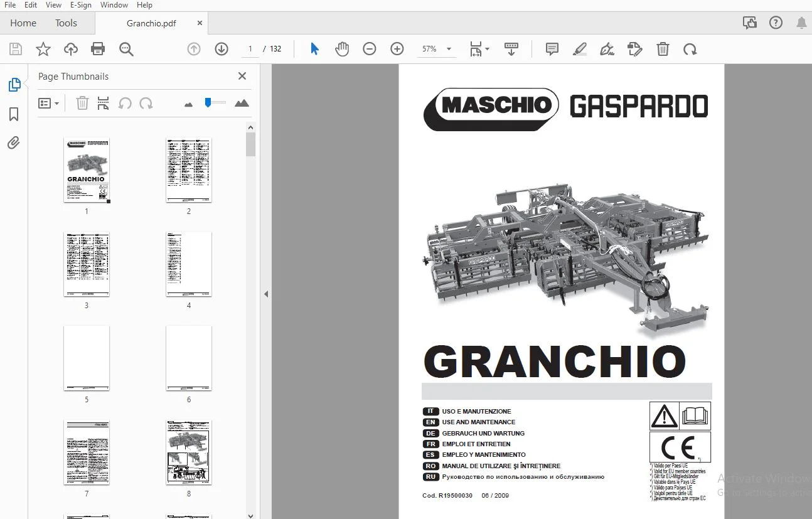Close the Granchio.pdf tab
The width and height of the screenshot is (812, 519).
[200, 23]
